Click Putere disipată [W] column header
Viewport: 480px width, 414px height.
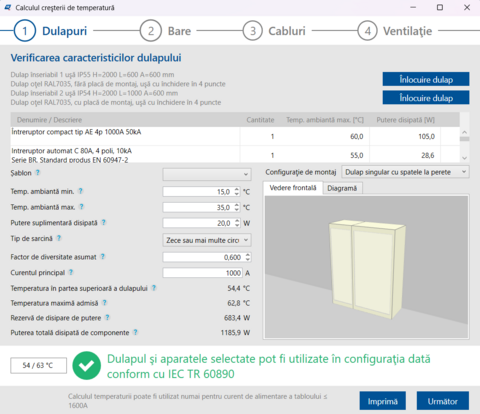click(x=406, y=120)
